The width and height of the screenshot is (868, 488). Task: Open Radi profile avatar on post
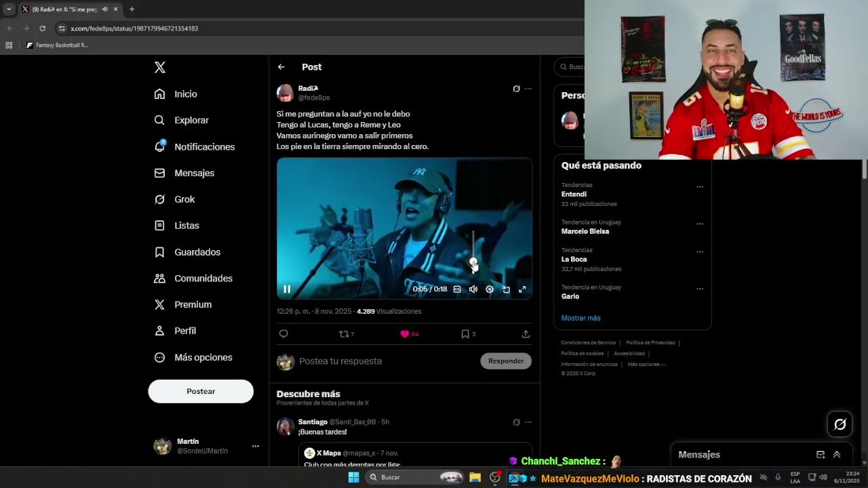click(x=285, y=93)
